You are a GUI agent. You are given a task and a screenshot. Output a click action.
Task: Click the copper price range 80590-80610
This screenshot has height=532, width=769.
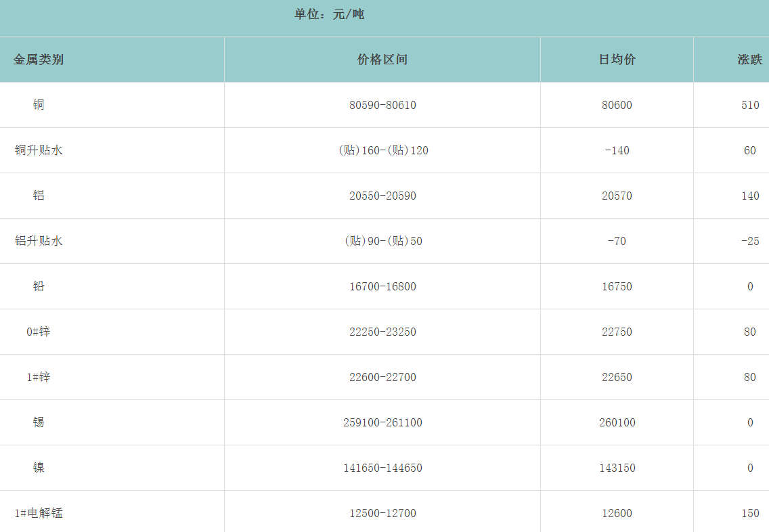click(x=382, y=105)
